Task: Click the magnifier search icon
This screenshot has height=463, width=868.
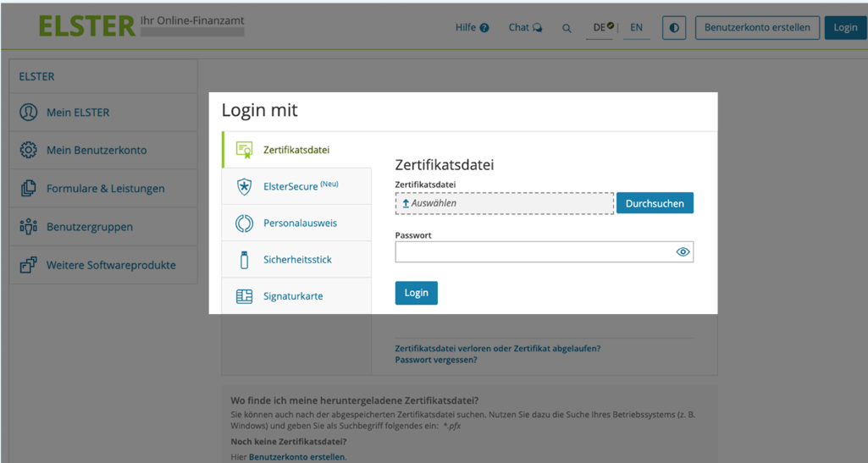Action: 567,28
